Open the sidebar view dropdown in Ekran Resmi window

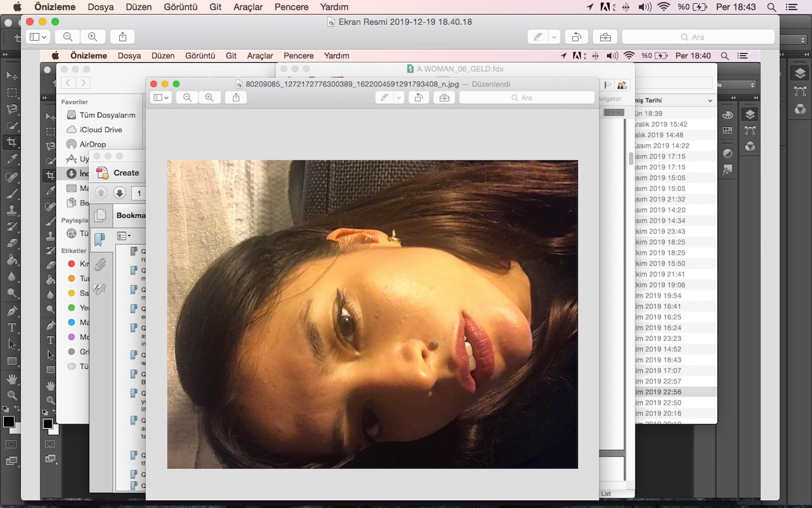point(37,37)
